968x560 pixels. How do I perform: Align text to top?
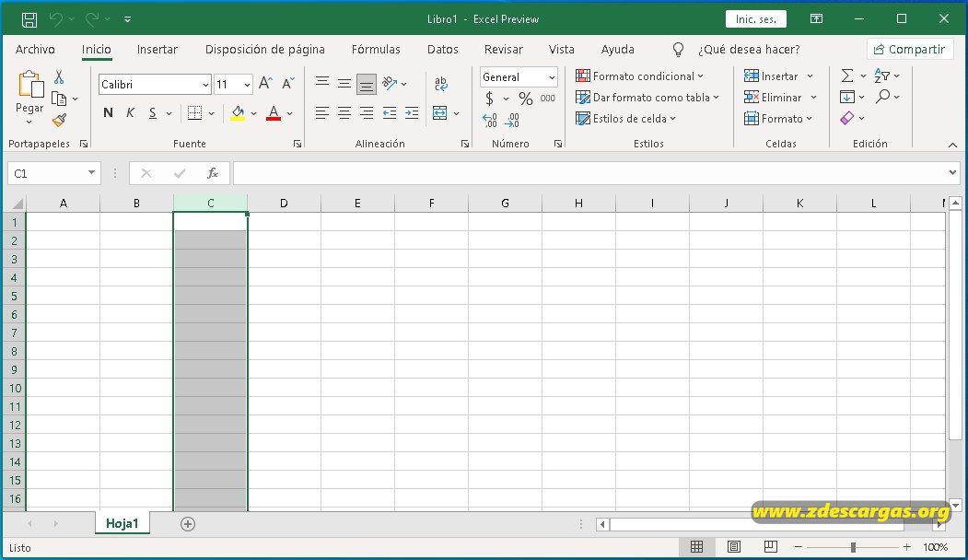pos(321,82)
